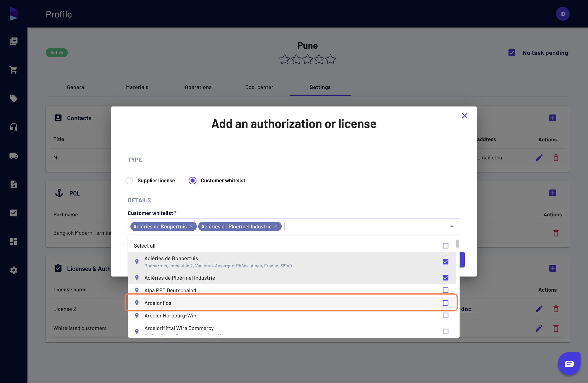Image resolution: width=588 pixels, height=383 pixels.
Task: Open the documents library sidebar icon
Action: 14,41
